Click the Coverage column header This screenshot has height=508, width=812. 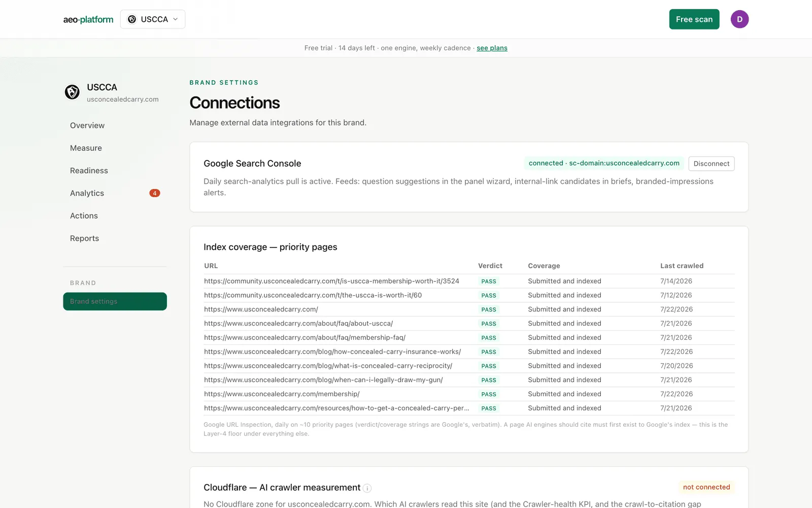pos(544,266)
